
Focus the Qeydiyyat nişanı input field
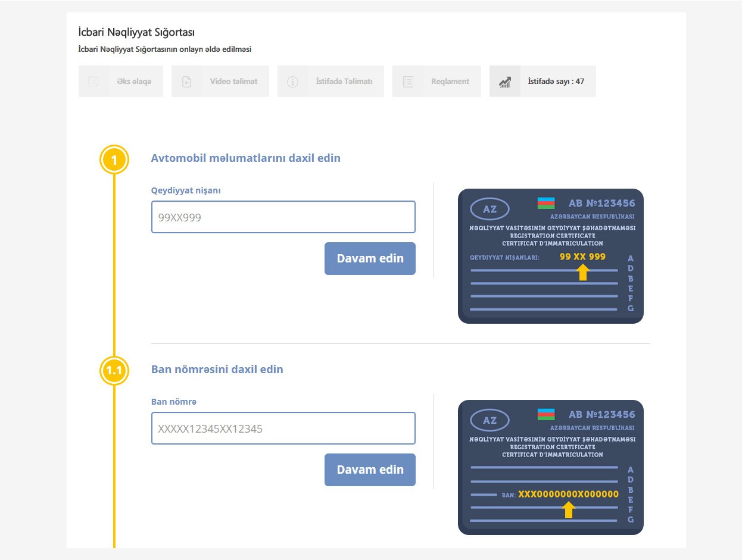pos(283,217)
